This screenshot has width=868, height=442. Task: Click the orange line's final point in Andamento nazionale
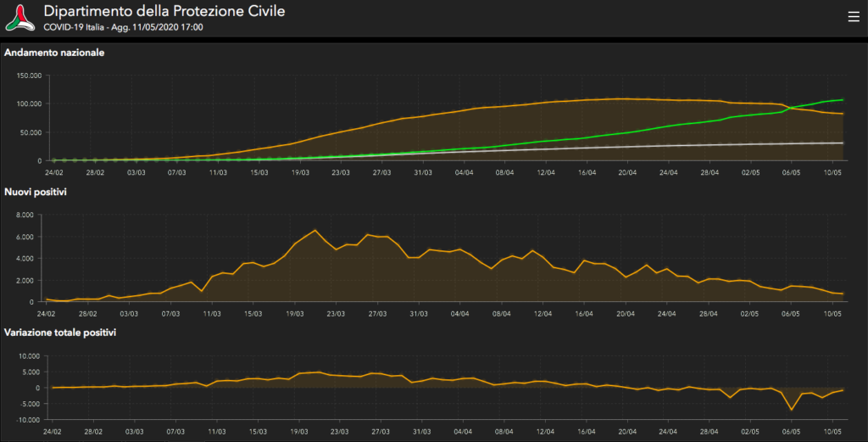point(843,114)
